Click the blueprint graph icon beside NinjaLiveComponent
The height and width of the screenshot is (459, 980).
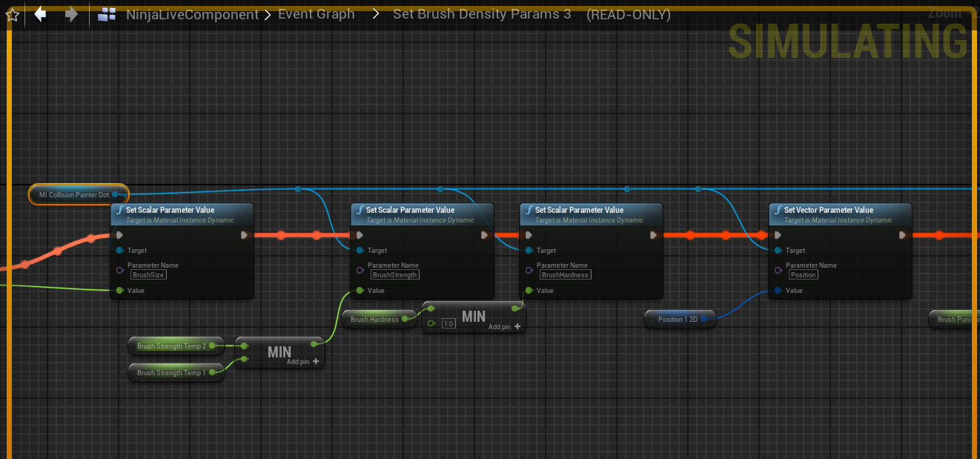click(x=107, y=15)
